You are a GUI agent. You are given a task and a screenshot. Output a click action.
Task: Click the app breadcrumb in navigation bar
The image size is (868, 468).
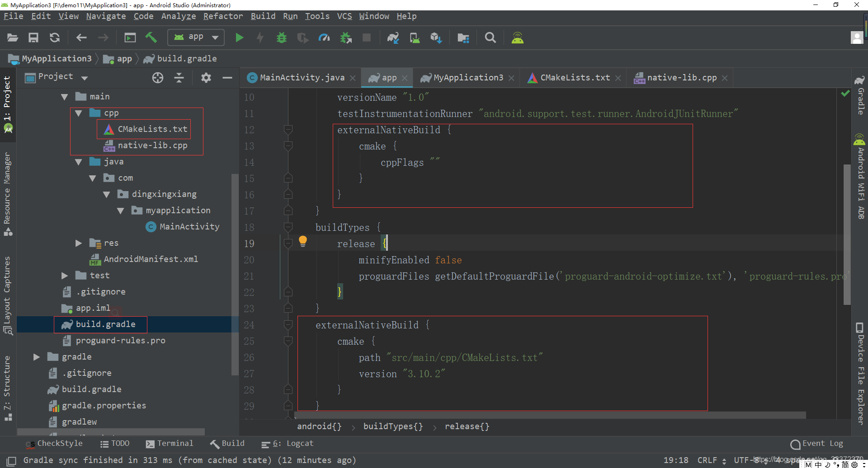pyautogui.click(x=118, y=59)
